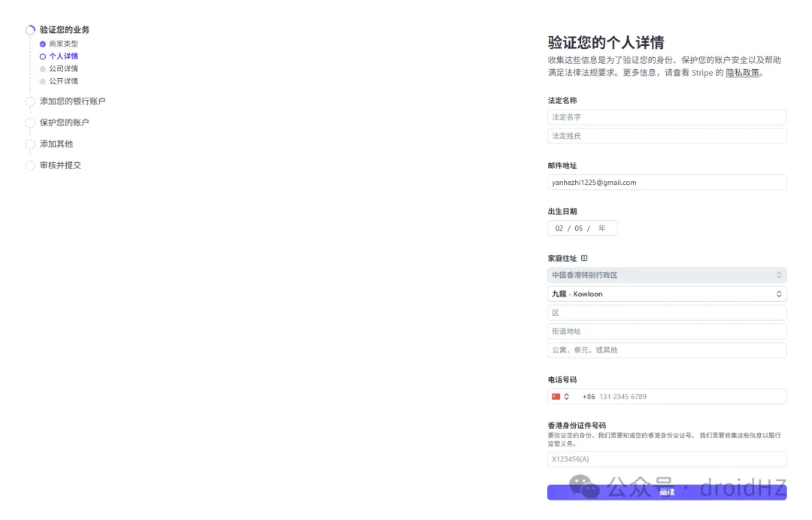Viewport: 812px width, 520px height.
Task: Click the dashed circle icon beside 添加您的银行账户
Action: click(30, 101)
